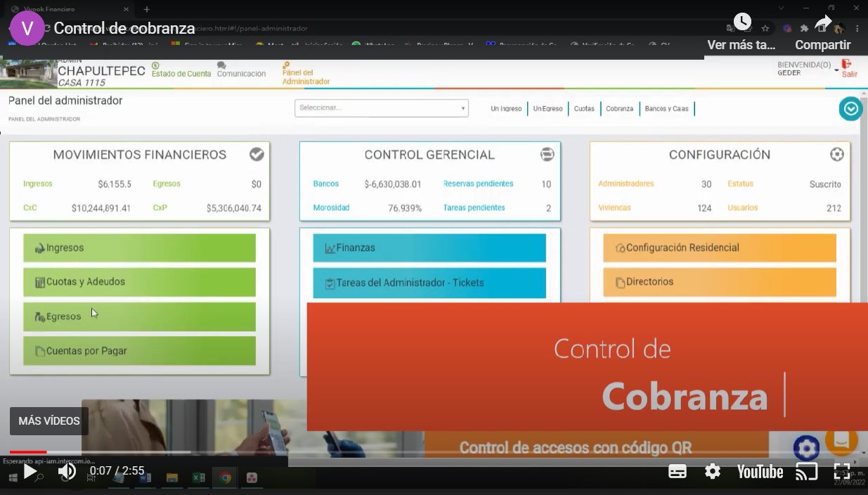Open video on YouTube logo

[760, 472]
